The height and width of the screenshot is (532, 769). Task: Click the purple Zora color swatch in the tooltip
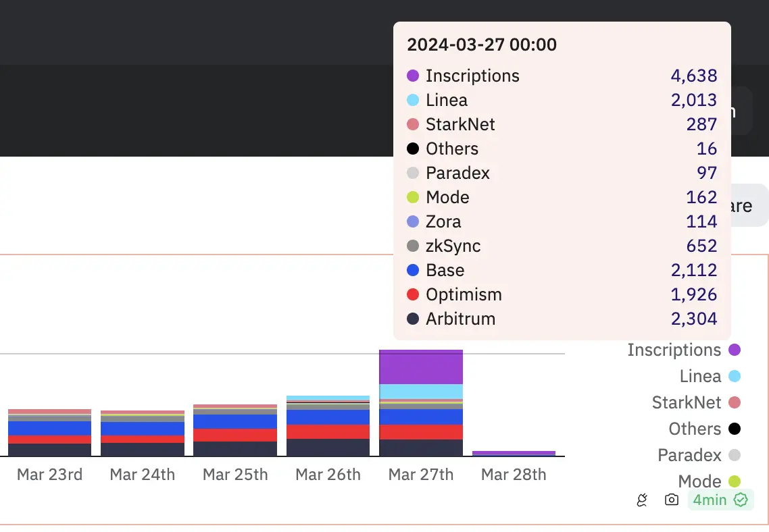(413, 221)
